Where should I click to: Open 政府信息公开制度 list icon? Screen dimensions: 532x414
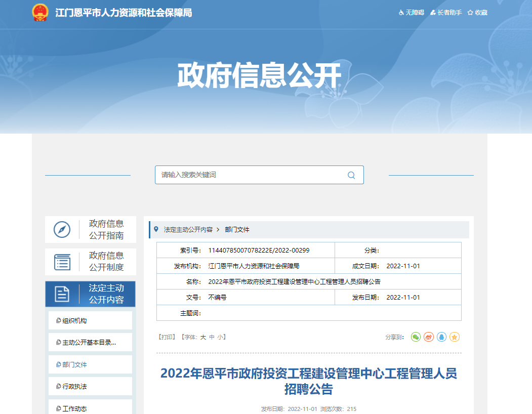(x=62, y=262)
